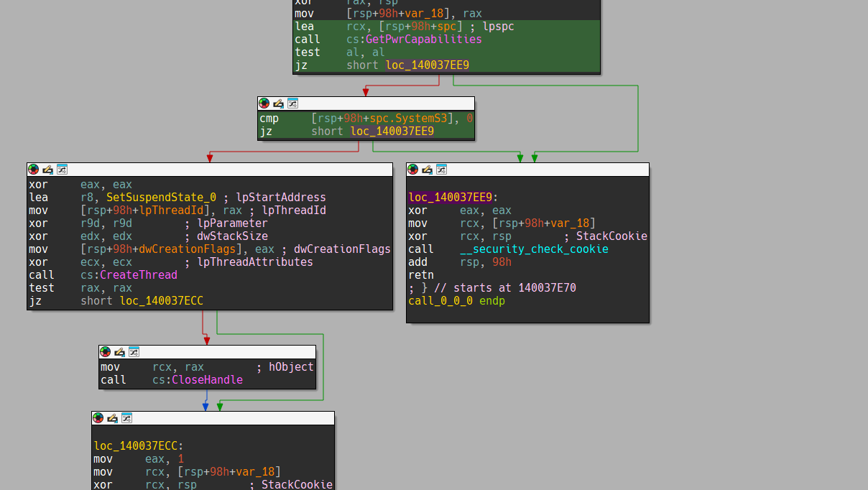Click the color-wheel icon on the CloseHandle block
This screenshot has width=868, height=490.
tap(105, 352)
